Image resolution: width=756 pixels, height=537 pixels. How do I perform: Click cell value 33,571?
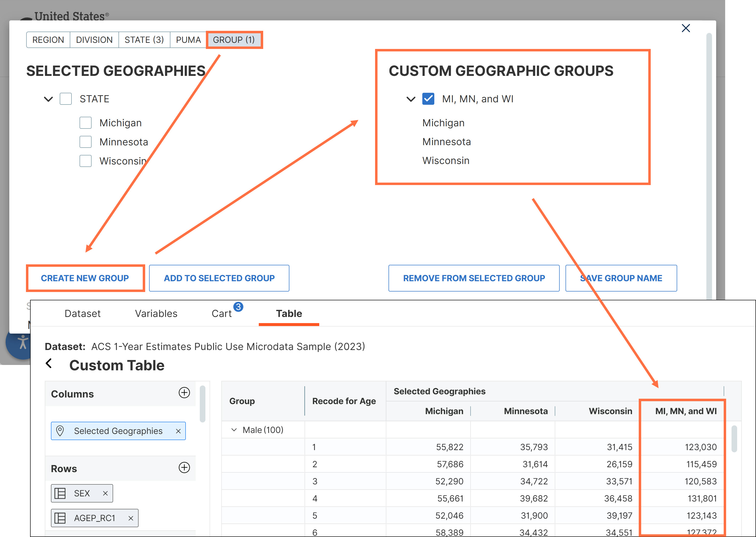[x=619, y=481]
